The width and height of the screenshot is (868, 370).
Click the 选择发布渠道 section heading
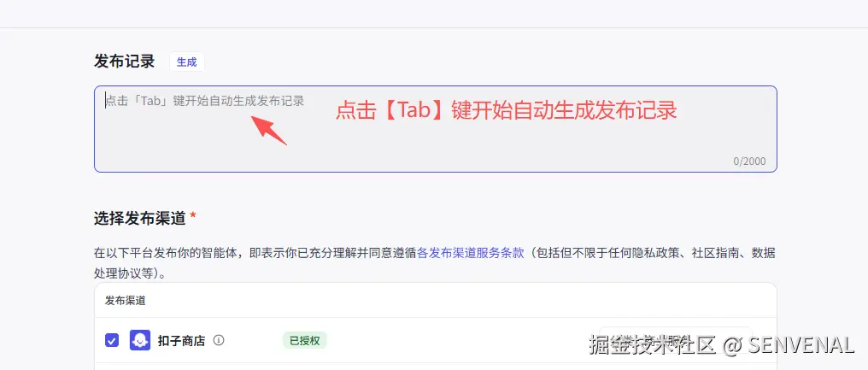[x=139, y=218]
